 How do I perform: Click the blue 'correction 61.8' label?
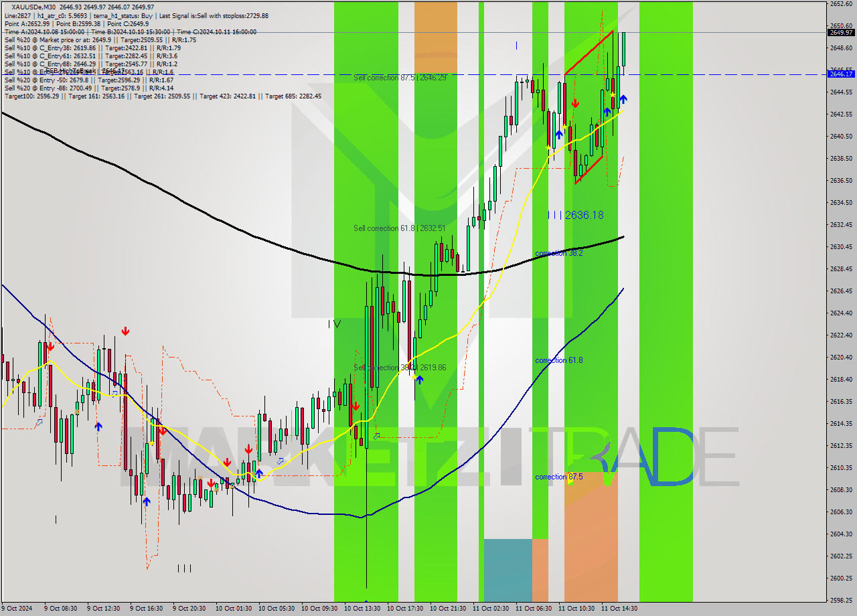pos(558,360)
